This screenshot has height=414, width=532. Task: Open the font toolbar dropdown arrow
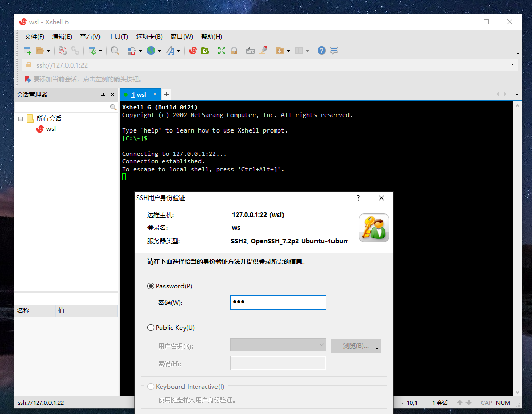point(179,51)
